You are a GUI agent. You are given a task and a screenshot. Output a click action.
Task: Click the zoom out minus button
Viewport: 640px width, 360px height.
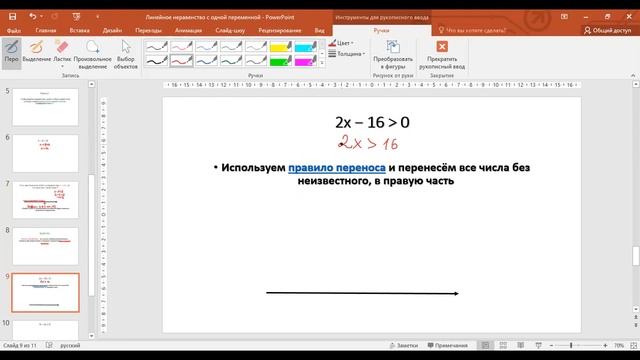(x=551, y=345)
